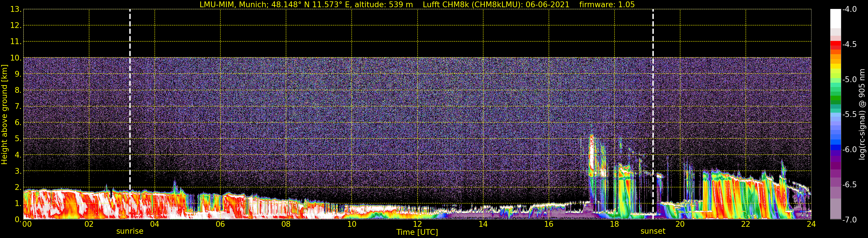Image resolution: width=868 pixels, height=238 pixels.
Task: Click the '-4.5' colorbar tick label
Action: pyautogui.click(x=850, y=44)
